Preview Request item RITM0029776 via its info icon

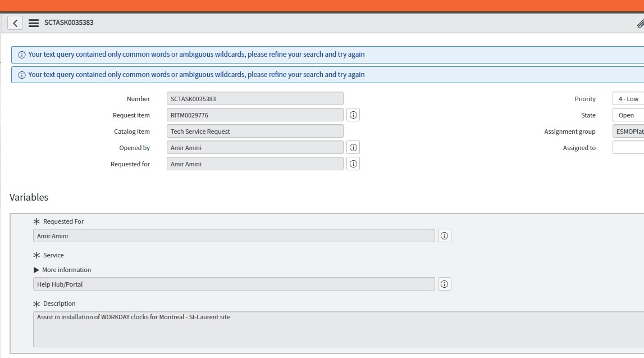click(353, 115)
